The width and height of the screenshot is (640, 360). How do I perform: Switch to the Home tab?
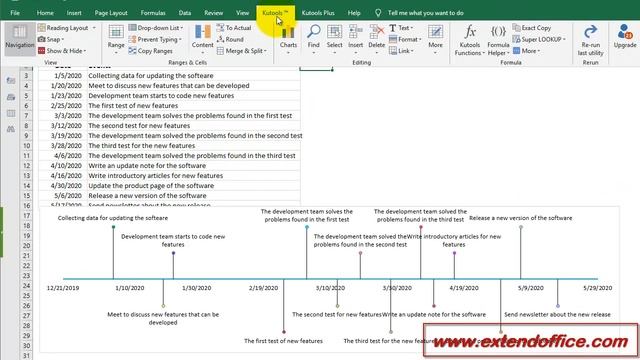(x=45, y=13)
